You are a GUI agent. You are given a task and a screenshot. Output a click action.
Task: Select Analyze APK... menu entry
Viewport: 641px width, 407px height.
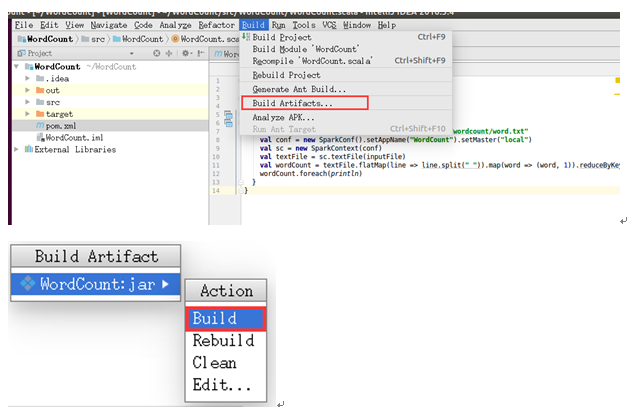[346, 118]
